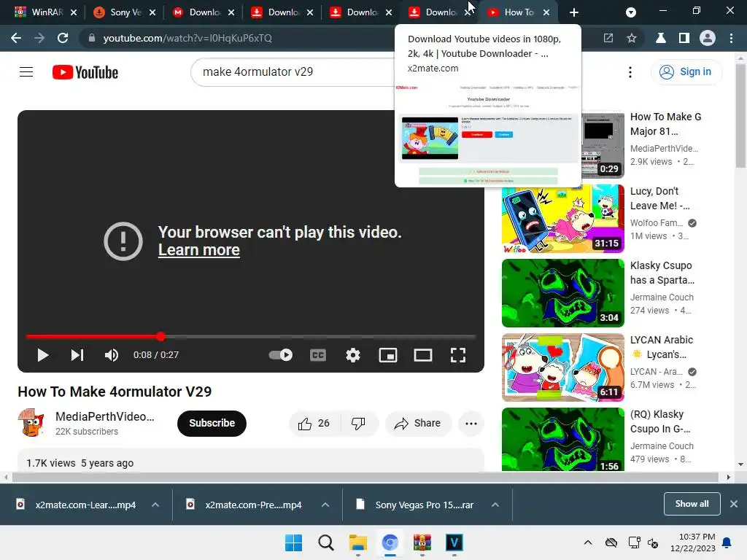Close the WinRAR tab
747x560 pixels.
(x=74, y=12)
